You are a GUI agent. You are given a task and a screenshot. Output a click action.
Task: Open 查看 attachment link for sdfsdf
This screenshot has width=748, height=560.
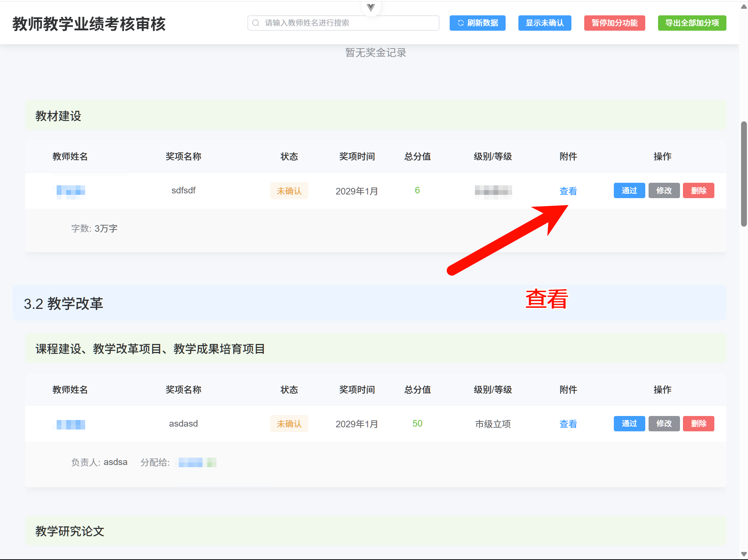point(568,191)
